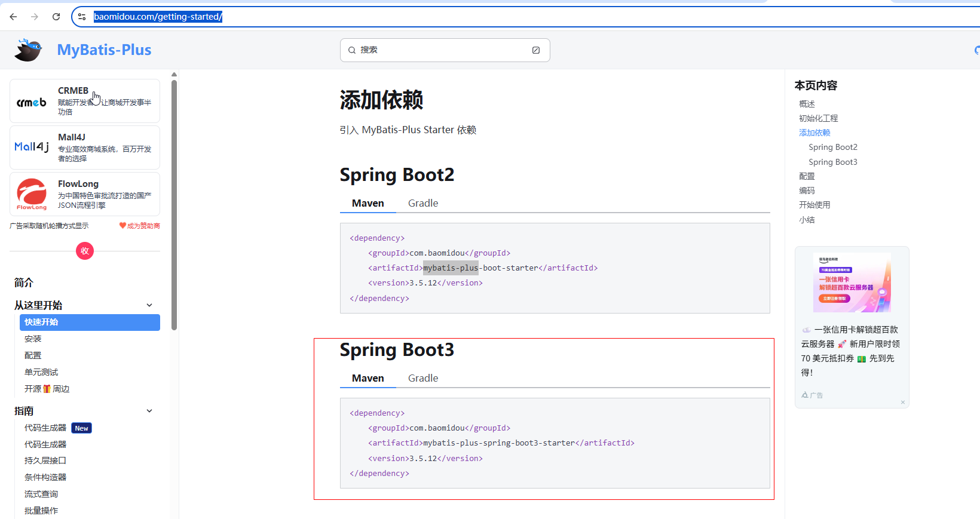Viewport: 980px width, 519px height.
Task: Open 批量操作 in sidebar
Action: [x=41, y=511]
